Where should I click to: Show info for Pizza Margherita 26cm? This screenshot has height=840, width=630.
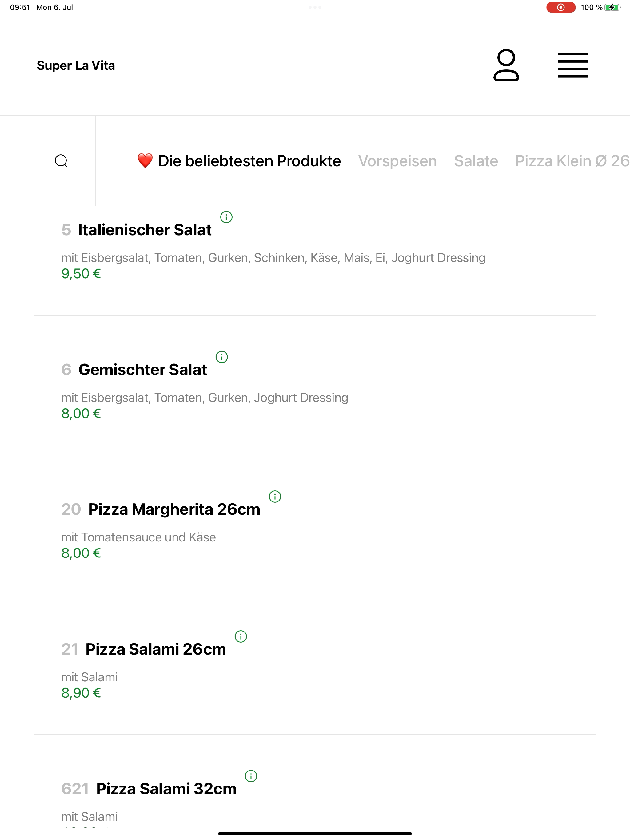[275, 497]
